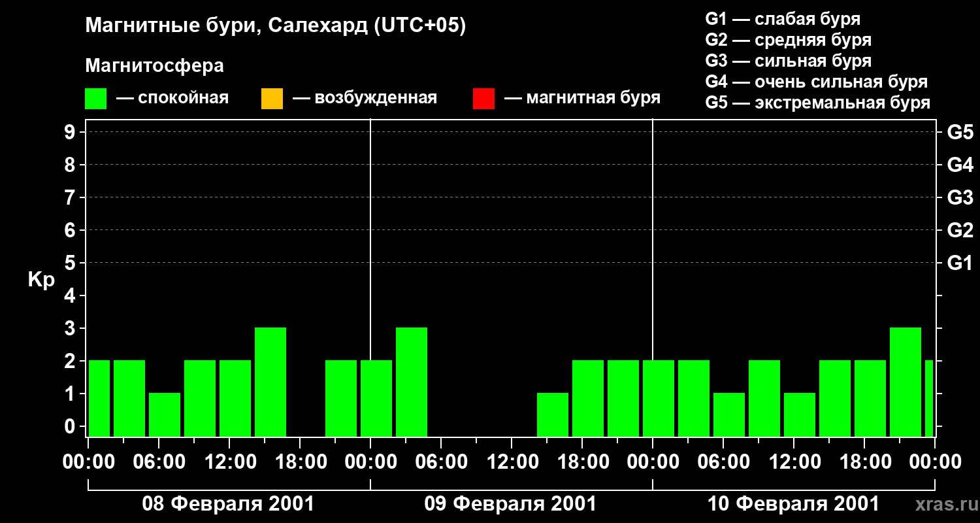Click the '— возбужденная' legend label
This screenshot has width=980, height=523.
pos(365,98)
